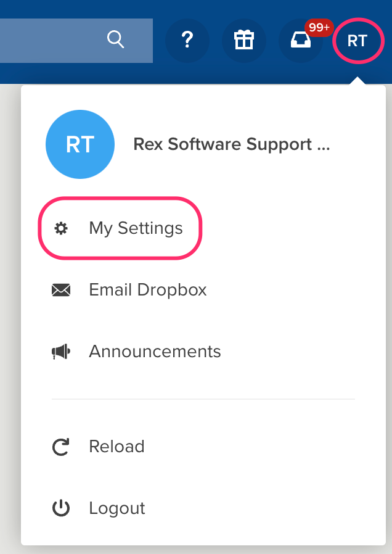Open the help question mark icon

pyautogui.click(x=187, y=41)
